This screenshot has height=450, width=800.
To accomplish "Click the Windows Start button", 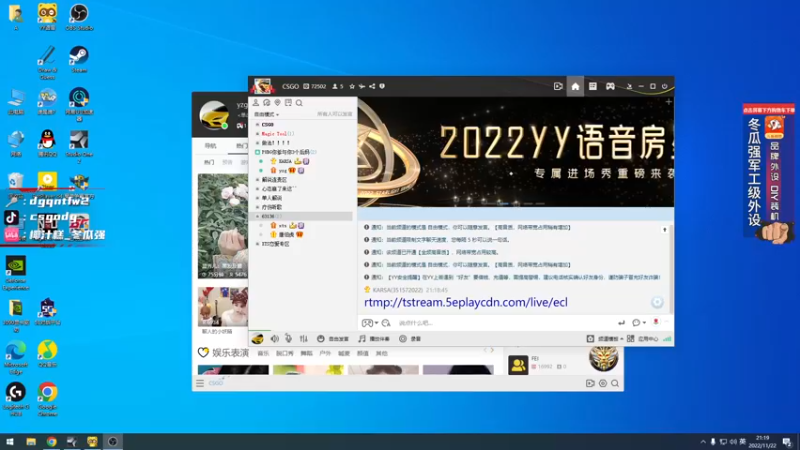I will pyautogui.click(x=10, y=441).
